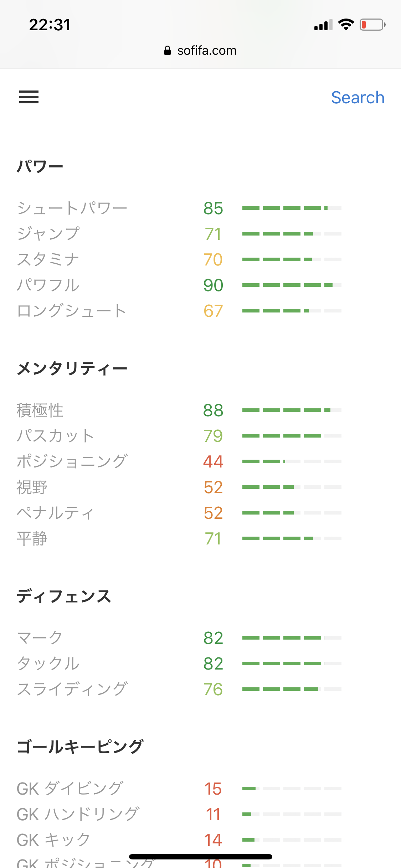
Task: Tap the Wi-Fi status icon
Action: pos(346,25)
